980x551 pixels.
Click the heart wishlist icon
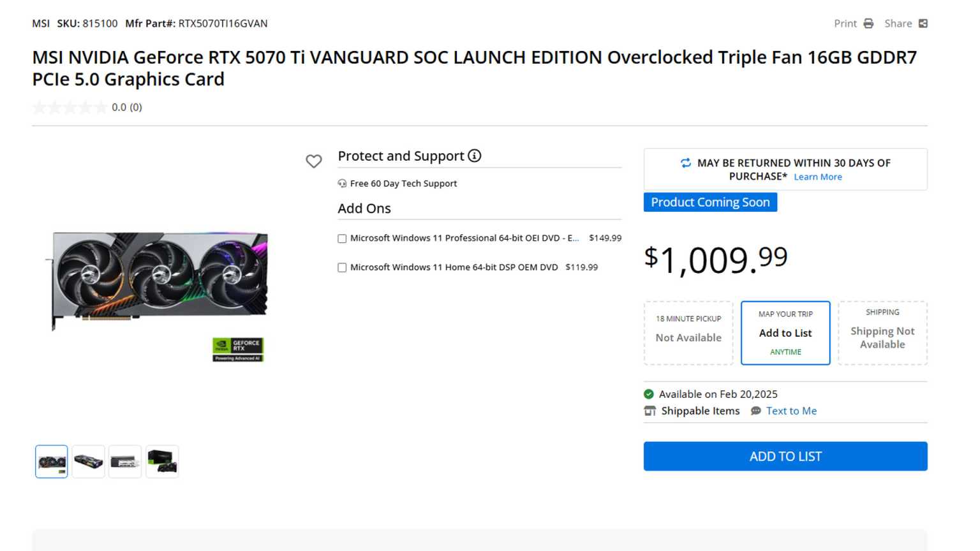point(313,161)
